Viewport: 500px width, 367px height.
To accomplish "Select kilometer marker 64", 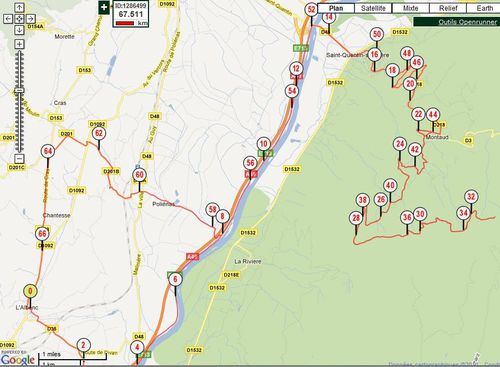I will click(48, 151).
